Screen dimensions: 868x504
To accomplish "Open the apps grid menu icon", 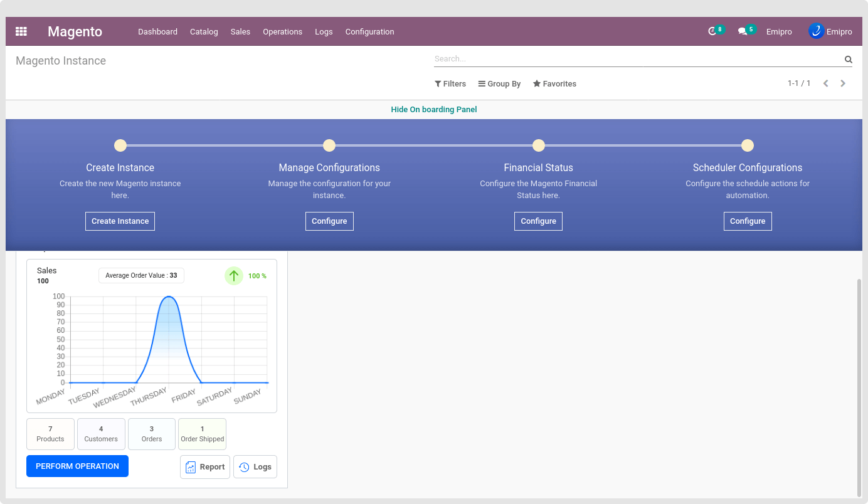I will tap(21, 31).
